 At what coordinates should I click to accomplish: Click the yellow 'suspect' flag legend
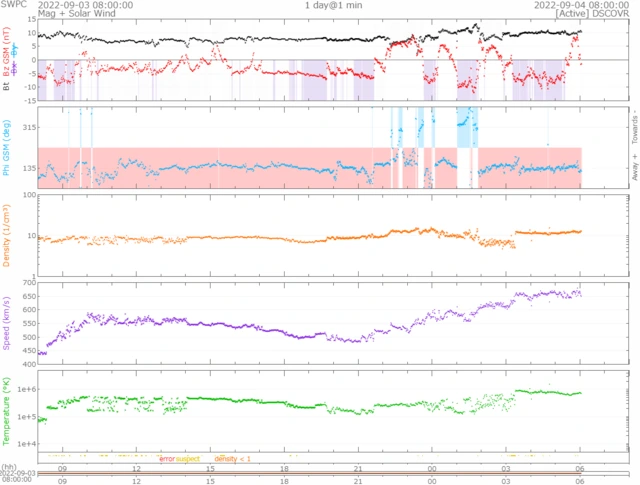pos(188,458)
